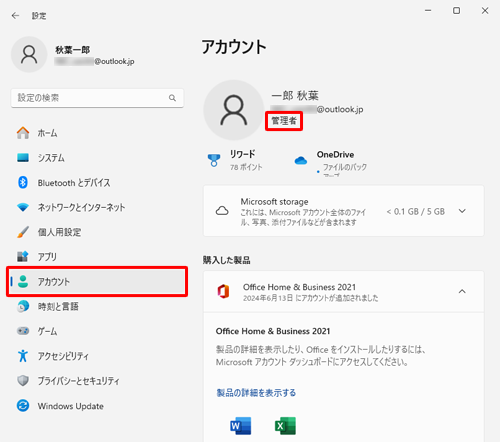Open the システム settings page
The height and width of the screenshot is (442, 500).
tap(97, 158)
